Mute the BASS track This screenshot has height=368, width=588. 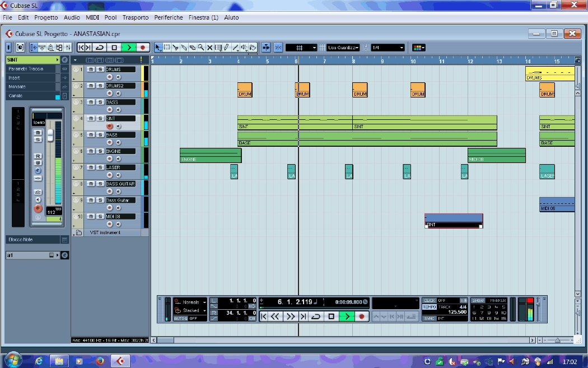click(91, 102)
